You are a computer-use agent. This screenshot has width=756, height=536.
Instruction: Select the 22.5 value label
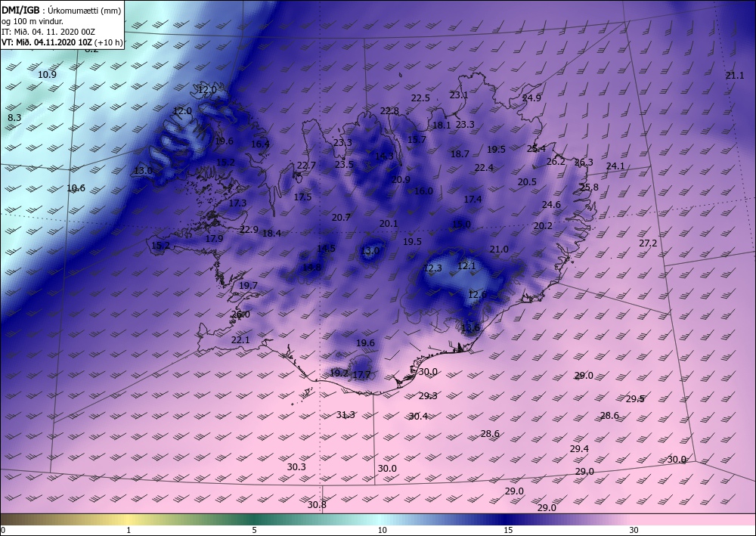point(420,98)
